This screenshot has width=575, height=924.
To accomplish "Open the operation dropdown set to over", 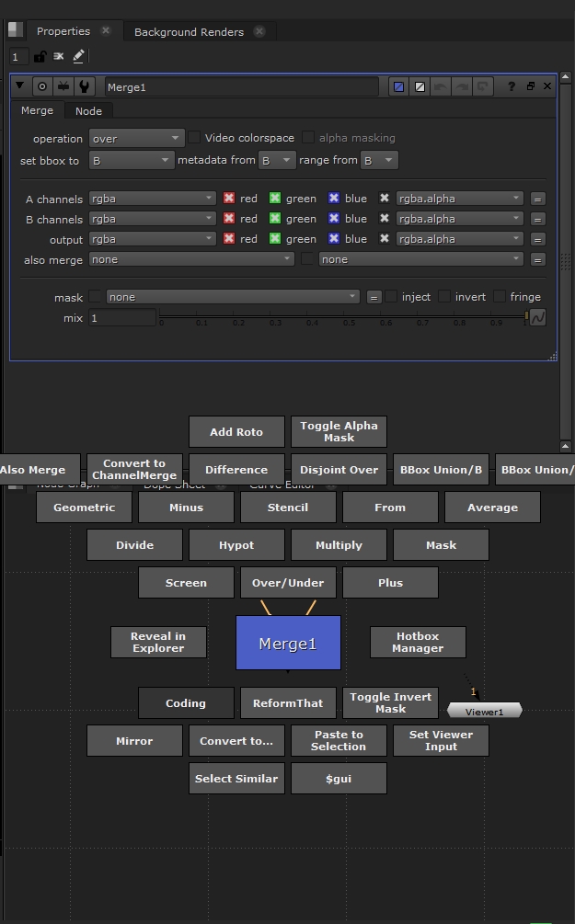I will (136, 139).
